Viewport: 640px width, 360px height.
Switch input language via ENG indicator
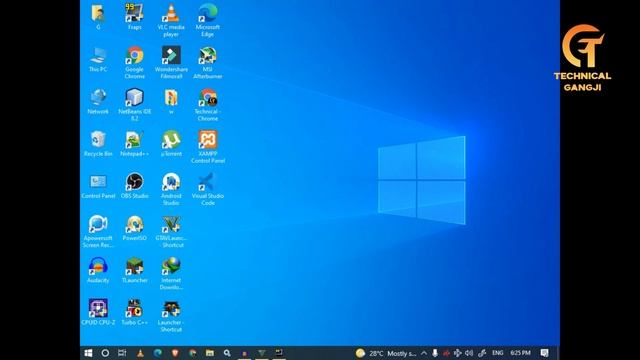coord(498,353)
